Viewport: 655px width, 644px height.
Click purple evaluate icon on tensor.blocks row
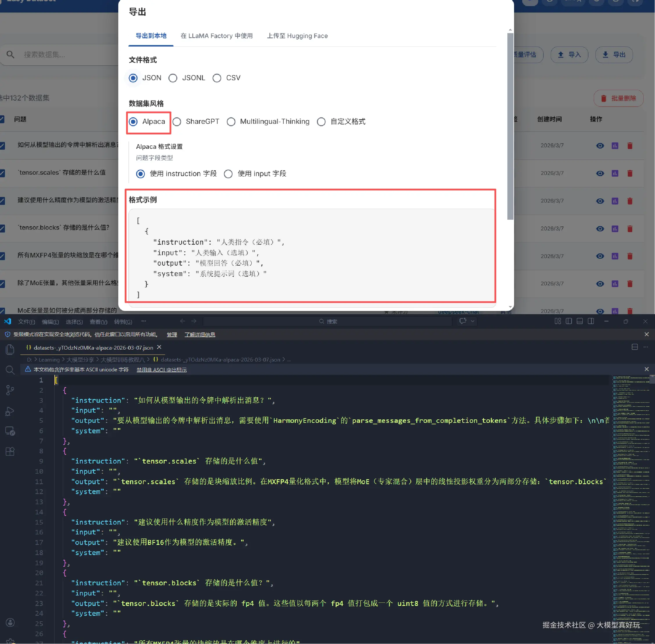615,229
